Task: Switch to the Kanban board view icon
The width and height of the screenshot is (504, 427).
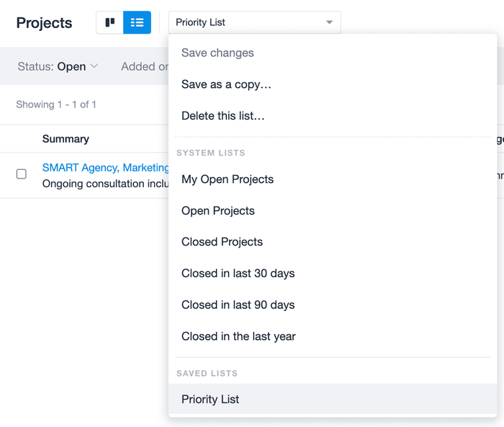Action: 109,22
